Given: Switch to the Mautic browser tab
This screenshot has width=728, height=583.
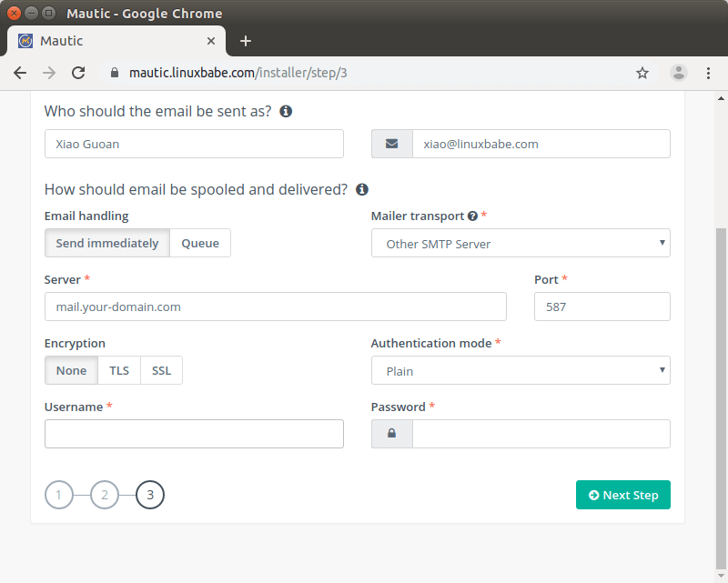Looking at the screenshot, I should click(109, 41).
